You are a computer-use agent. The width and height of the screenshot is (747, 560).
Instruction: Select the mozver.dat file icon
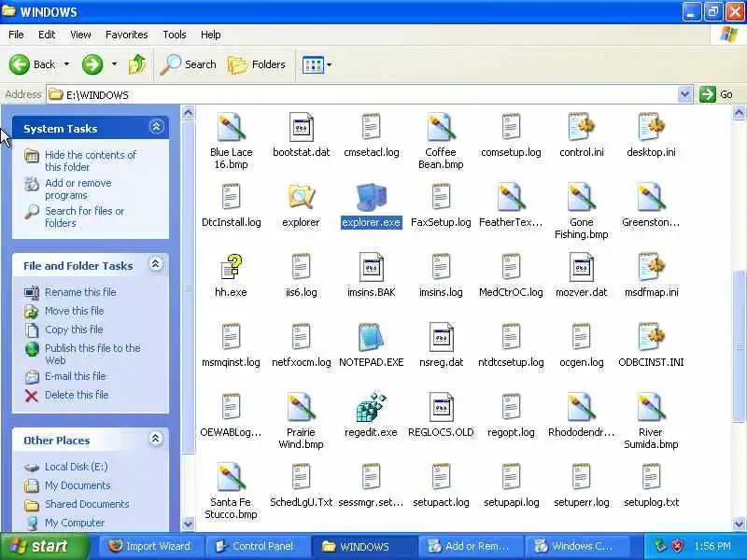coord(581,267)
